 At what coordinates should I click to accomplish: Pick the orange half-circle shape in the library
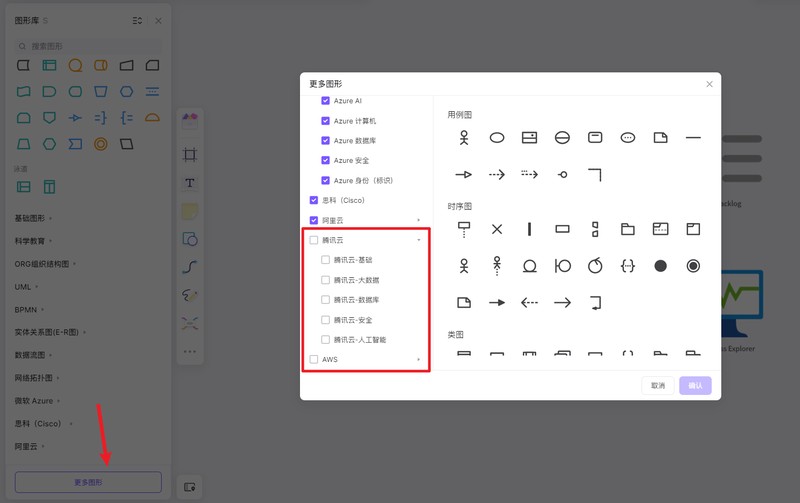(x=152, y=118)
